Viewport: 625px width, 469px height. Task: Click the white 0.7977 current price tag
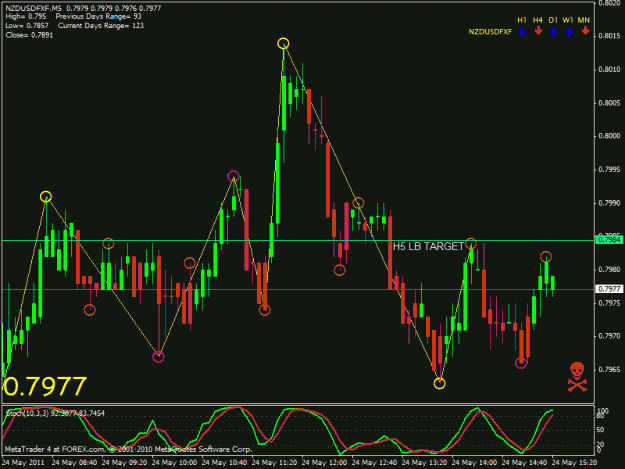608,289
